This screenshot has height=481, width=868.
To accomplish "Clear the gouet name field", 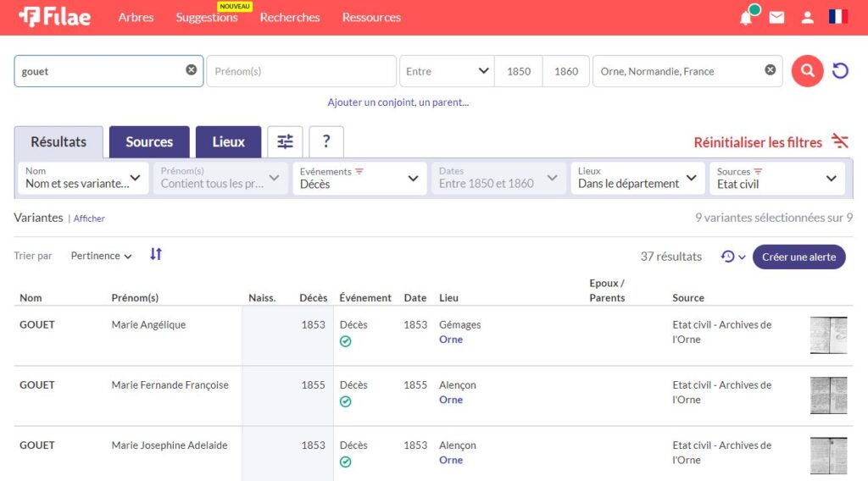I will pyautogui.click(x=192, y=70).
